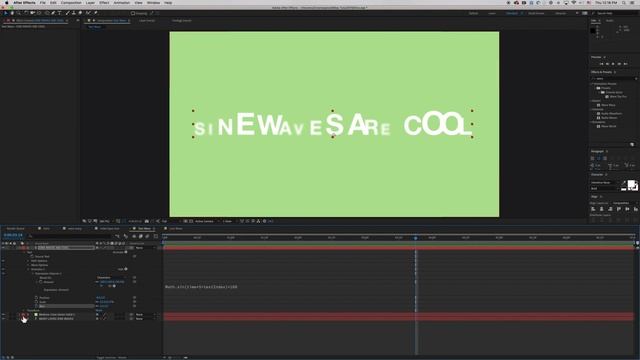The height and width of the screenshot is (360, 640).
Task: Open the Apple menu
Action: click(x=6, y=2)
